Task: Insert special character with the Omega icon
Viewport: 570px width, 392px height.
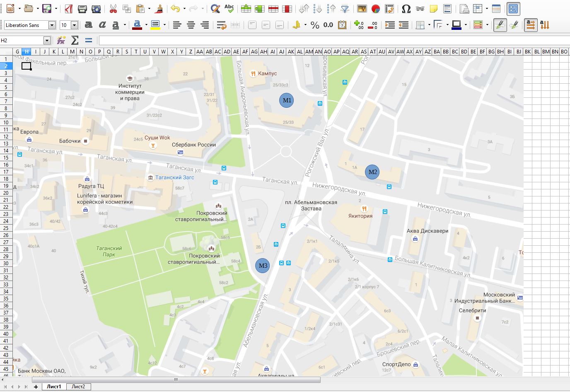Action: coord(406,9)
